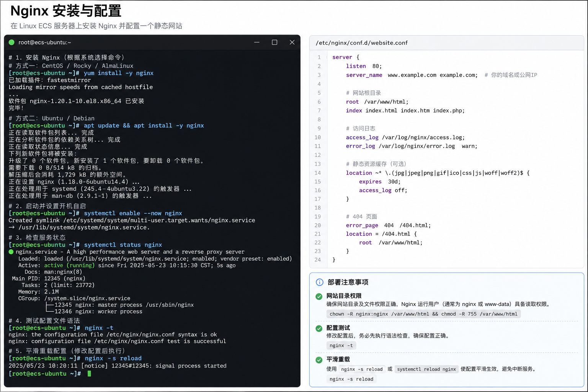Click the 部署注意事项 panel heading
The image size is (588, 392).
click(348, 282)
